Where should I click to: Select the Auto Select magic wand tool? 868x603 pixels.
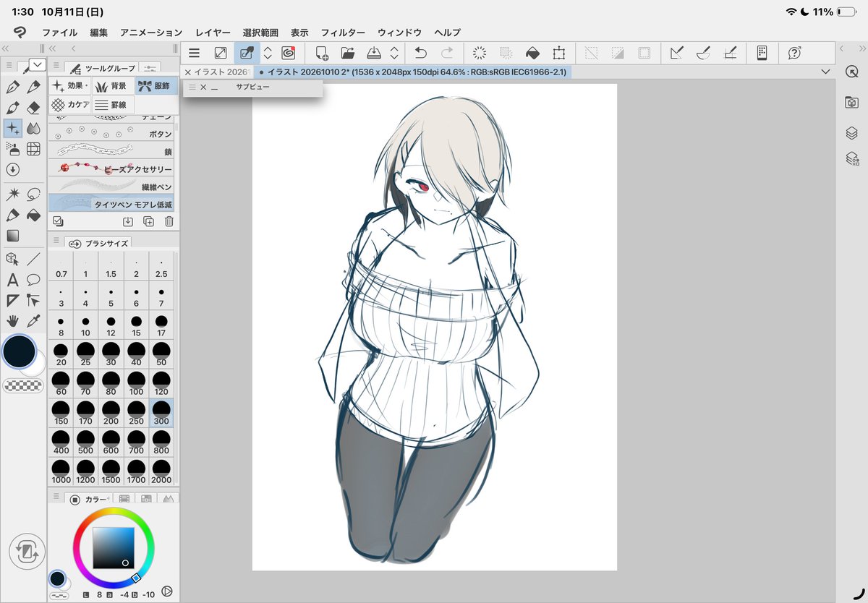(x=12, y=194)
